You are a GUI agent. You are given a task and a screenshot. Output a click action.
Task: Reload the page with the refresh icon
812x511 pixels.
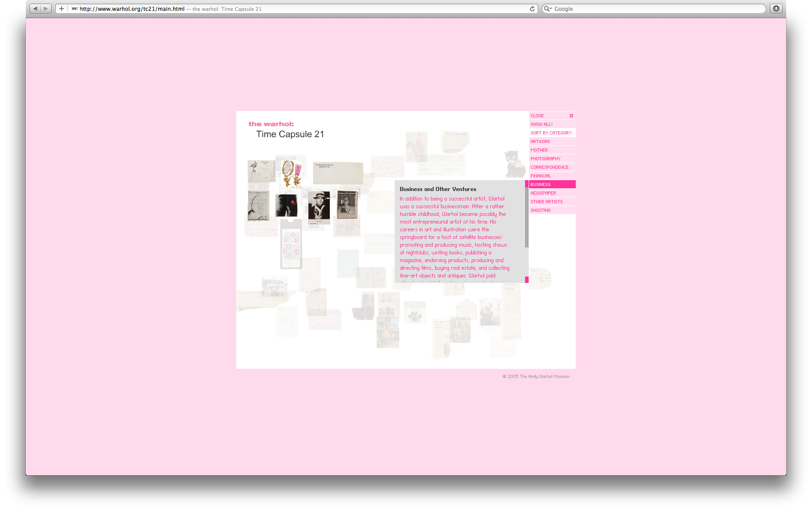pos(532,9)
